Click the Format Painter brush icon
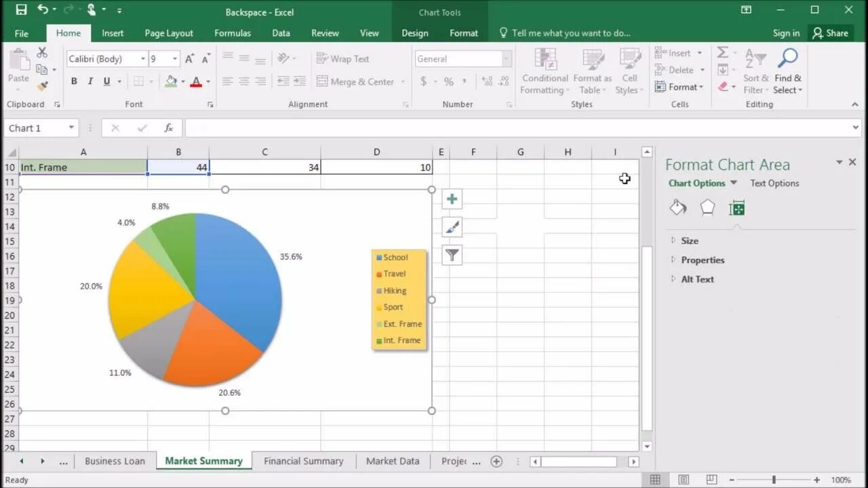 [x=42, y=86]
